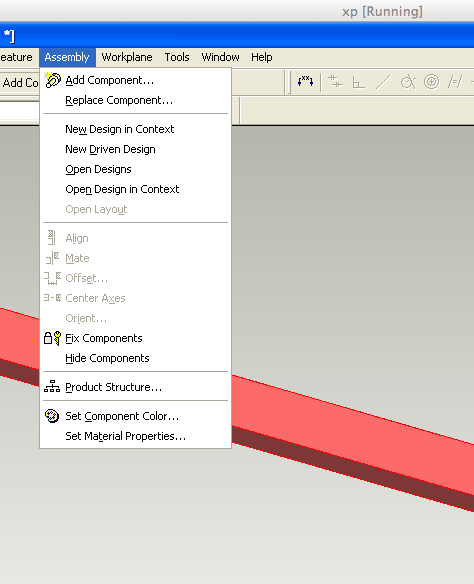Open the Workplane menu
Viewport: 474px width, 584px height.
127,57
